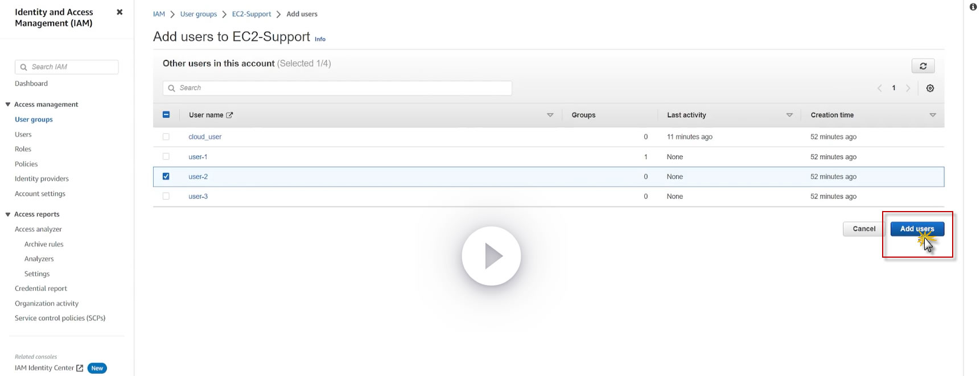
Task: Open the user-1 link
Action: coord(198,156)
